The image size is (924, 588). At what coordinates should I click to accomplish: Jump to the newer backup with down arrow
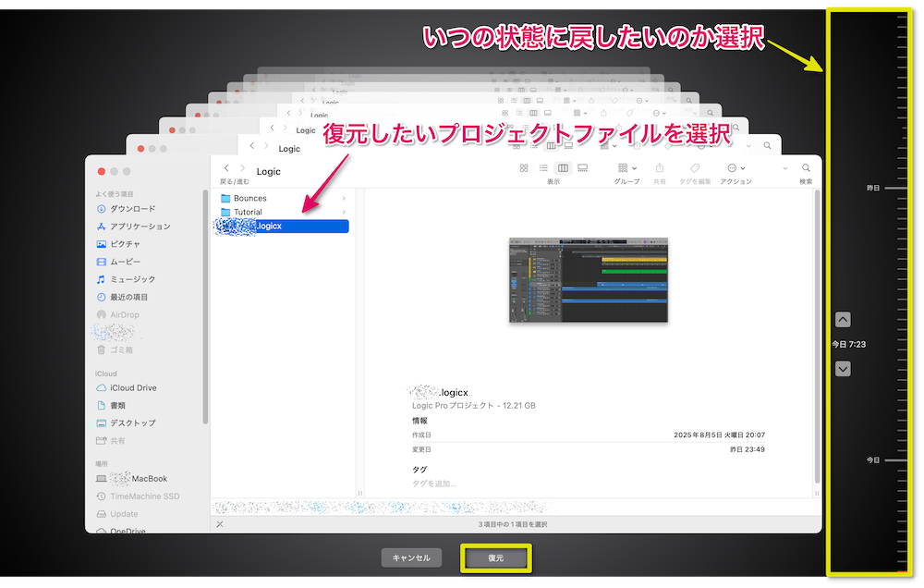844,369
